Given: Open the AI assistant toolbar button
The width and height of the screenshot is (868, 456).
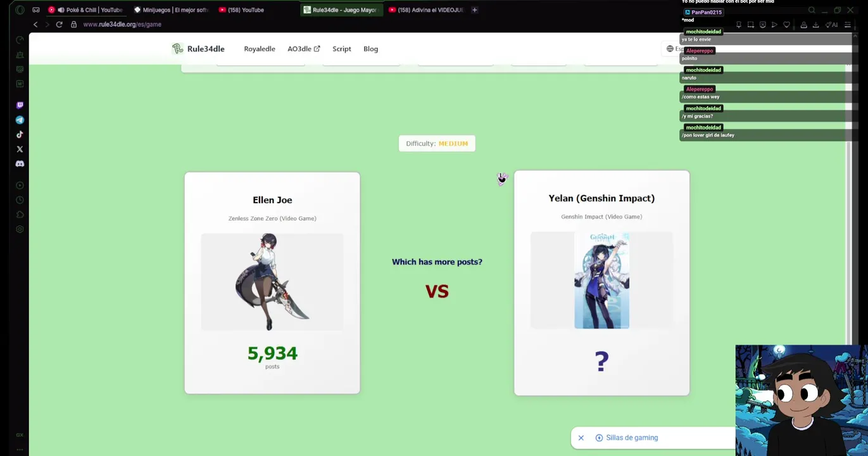Looking at the screenshot, I should coord(832,25).
